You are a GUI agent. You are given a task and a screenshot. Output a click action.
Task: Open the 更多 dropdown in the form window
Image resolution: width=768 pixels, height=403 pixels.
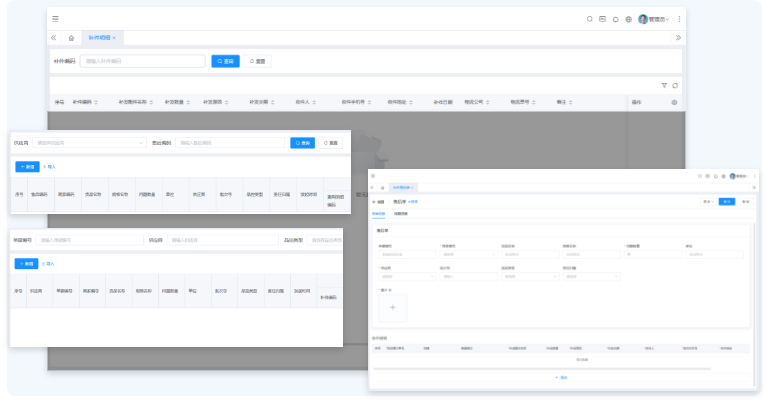coord(707,201)
